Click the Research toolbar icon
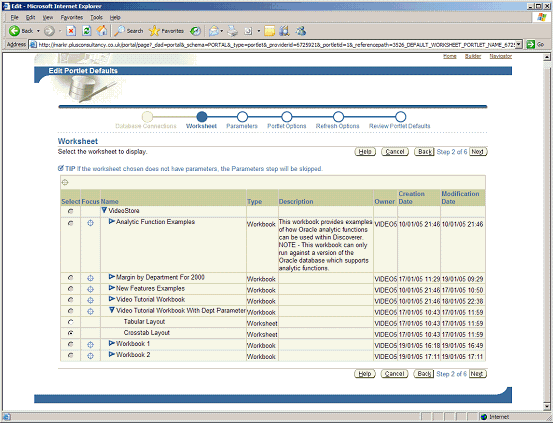The width and height of the screenshot is (553, 423). click(284, 31)
